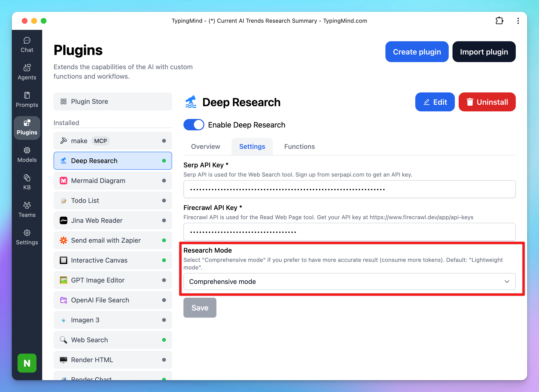The width and height of the screenshot is (539, 392).
Task: Click the Firecrawl API Key input field
Action: [x=349, y=232]
